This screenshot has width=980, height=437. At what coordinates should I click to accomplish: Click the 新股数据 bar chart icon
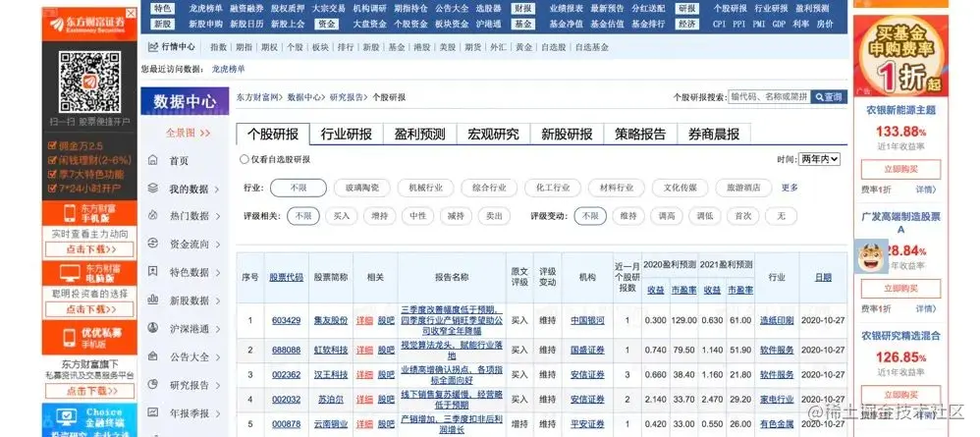tap(153, 300)
